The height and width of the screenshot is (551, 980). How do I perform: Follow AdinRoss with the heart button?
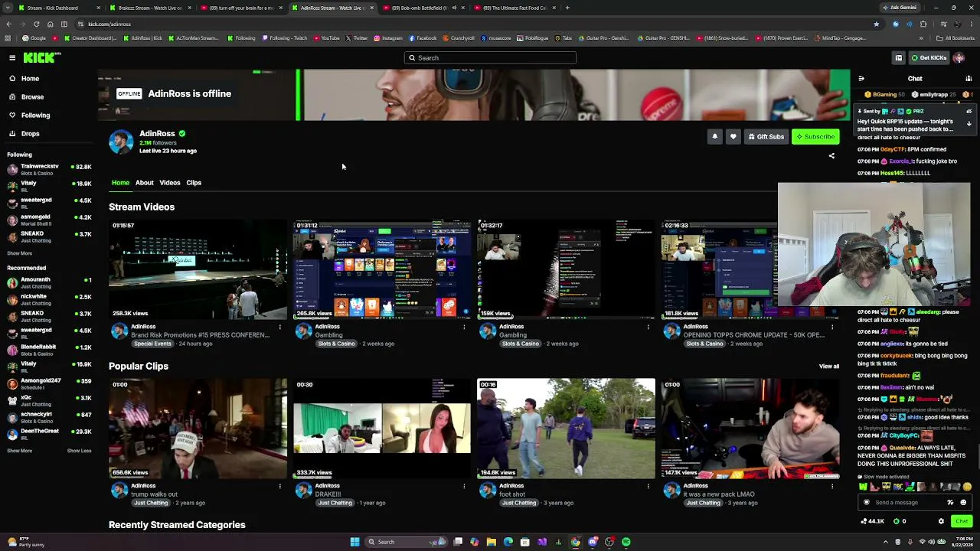click(x=733, y=136)
